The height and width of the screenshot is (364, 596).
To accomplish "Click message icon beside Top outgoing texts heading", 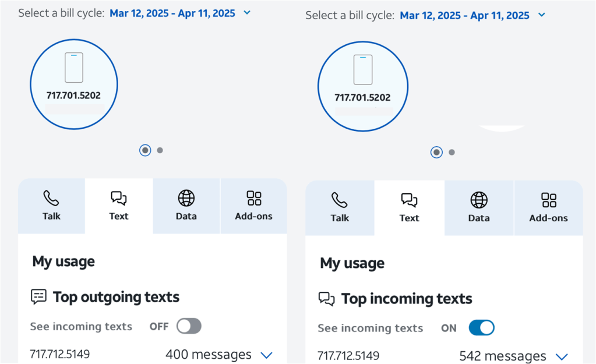I will [38, 297].
